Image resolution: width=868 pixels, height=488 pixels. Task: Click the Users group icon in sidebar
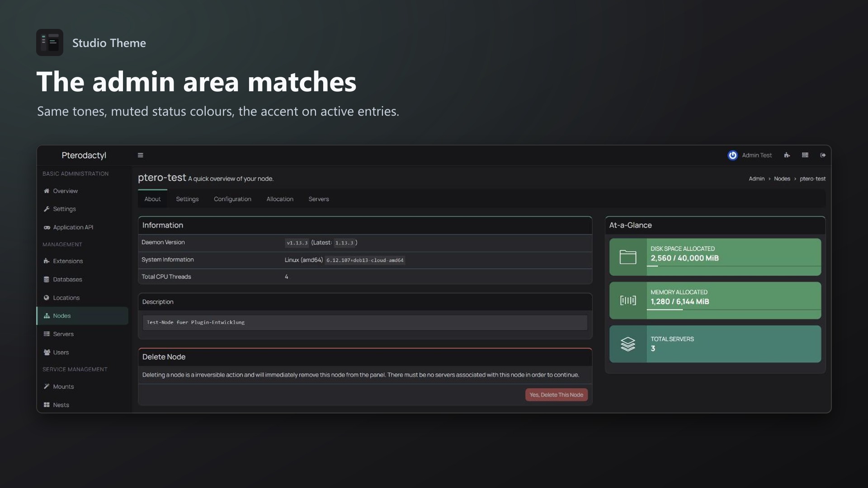click(47, 352)
